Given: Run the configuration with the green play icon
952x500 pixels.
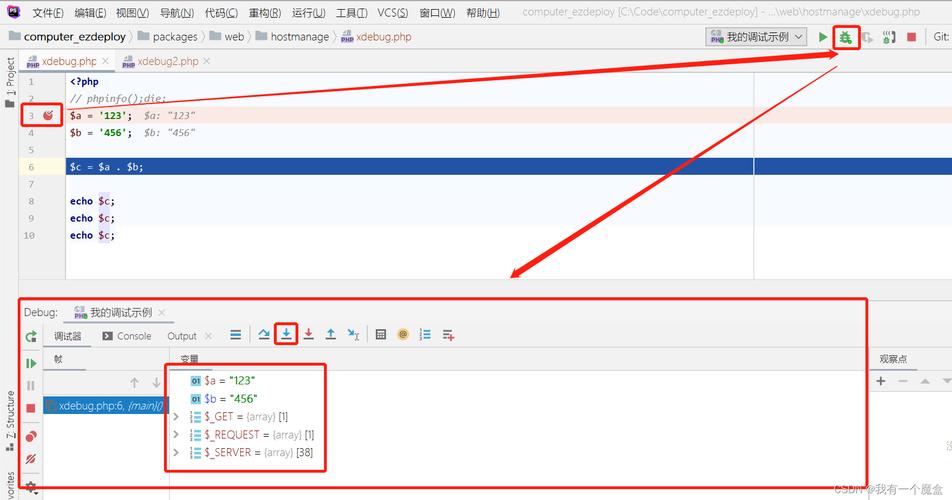Looking at the screenshot, I should coord(823,37).
